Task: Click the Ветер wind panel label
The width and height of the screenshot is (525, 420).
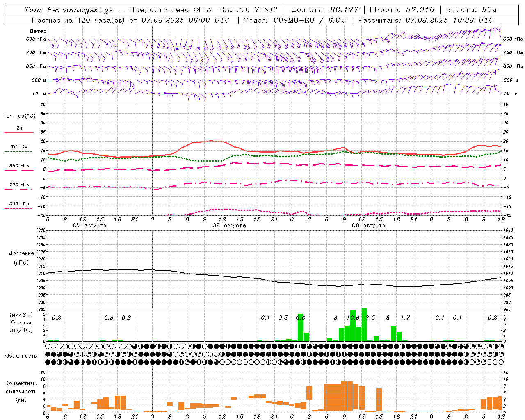Action: pos(38,31)
